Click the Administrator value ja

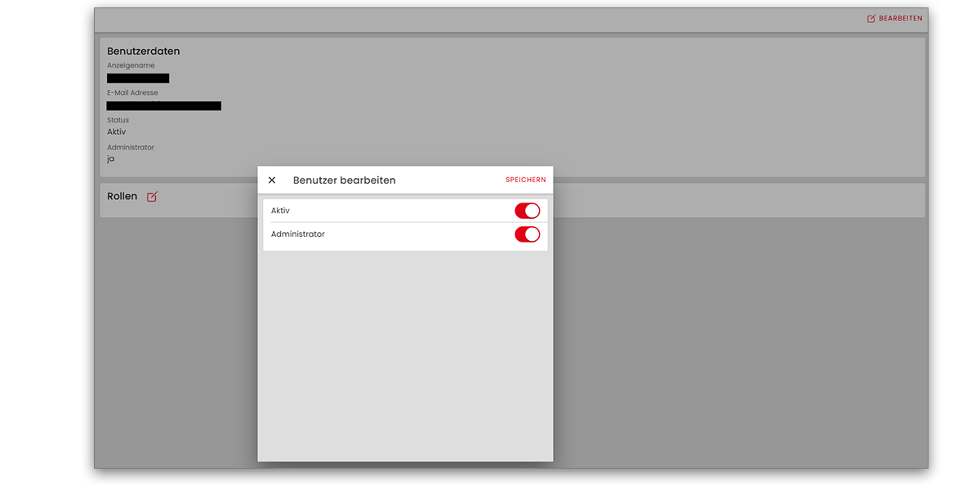111,158
